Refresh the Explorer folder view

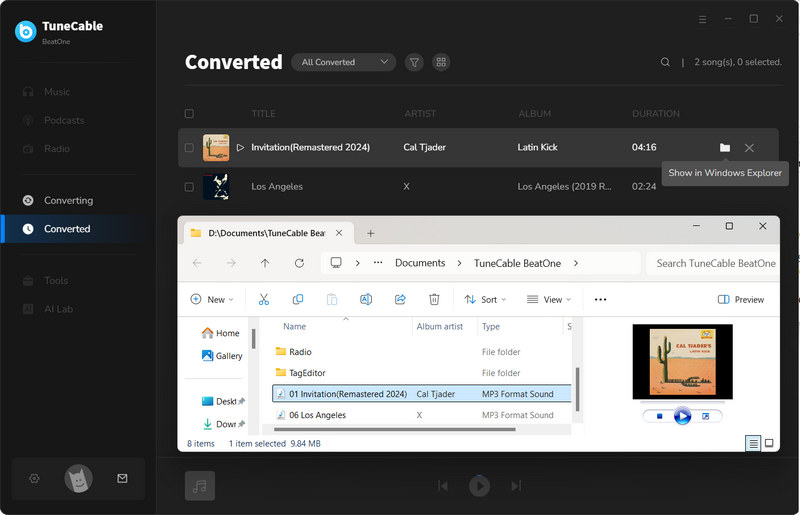pos(299,263)
